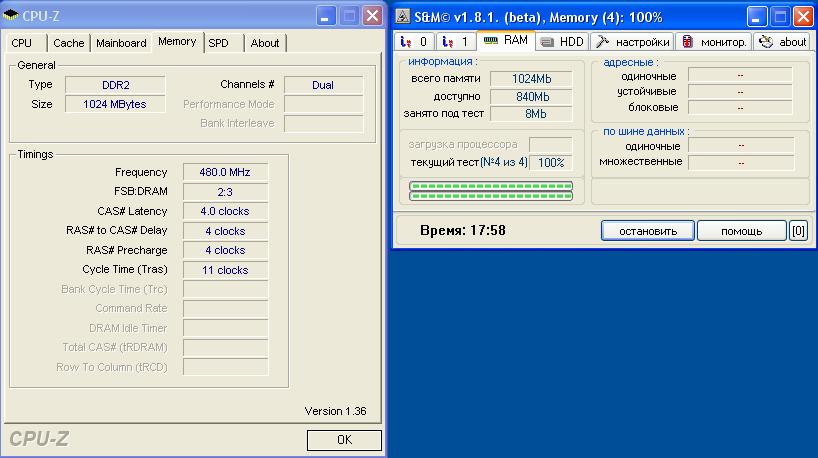
Task: Open the CPU 0 tab in S&M
Action: pyautogui.click(x=414, y=42)
